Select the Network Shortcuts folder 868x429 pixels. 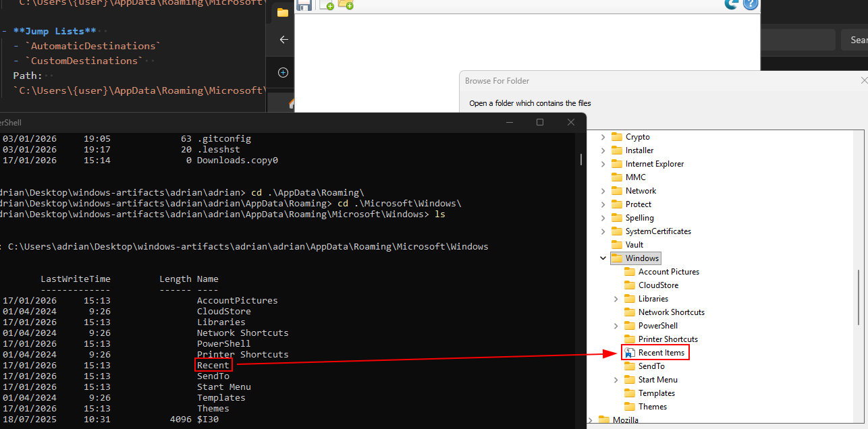671,312
